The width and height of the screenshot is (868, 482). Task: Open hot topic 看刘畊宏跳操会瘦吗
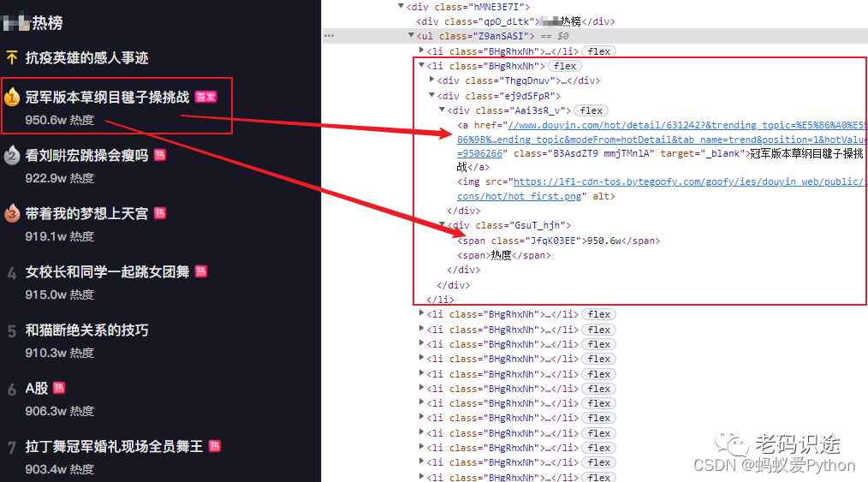87,156
